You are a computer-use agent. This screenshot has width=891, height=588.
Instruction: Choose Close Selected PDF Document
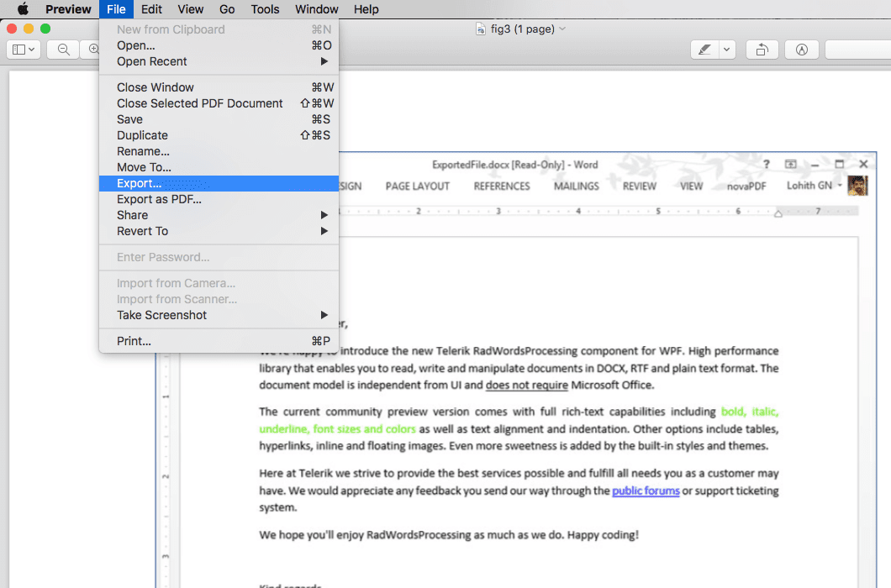click(x=219, y=103)
